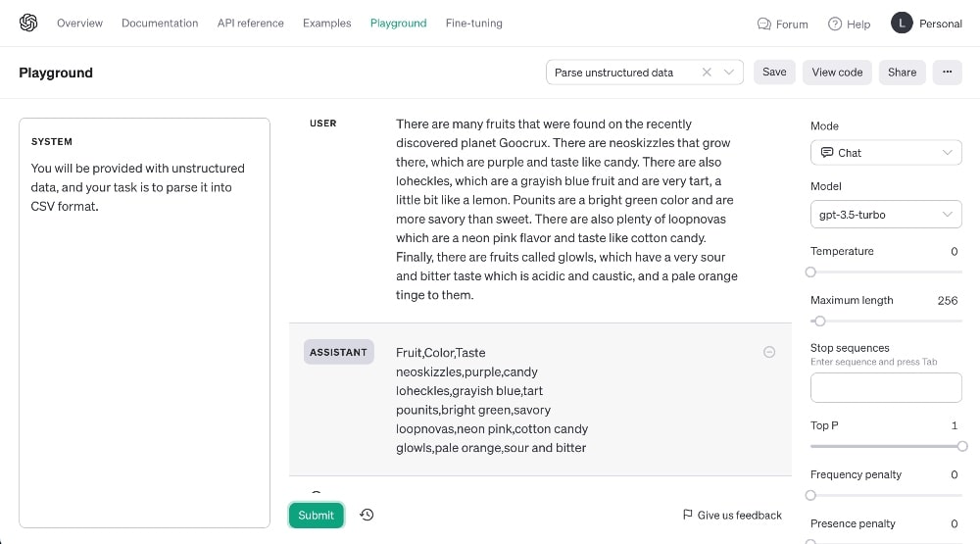980x544 pixels.
Task: Open the gpt-3.5-turbo model dropdown
Action: [886, 215]
